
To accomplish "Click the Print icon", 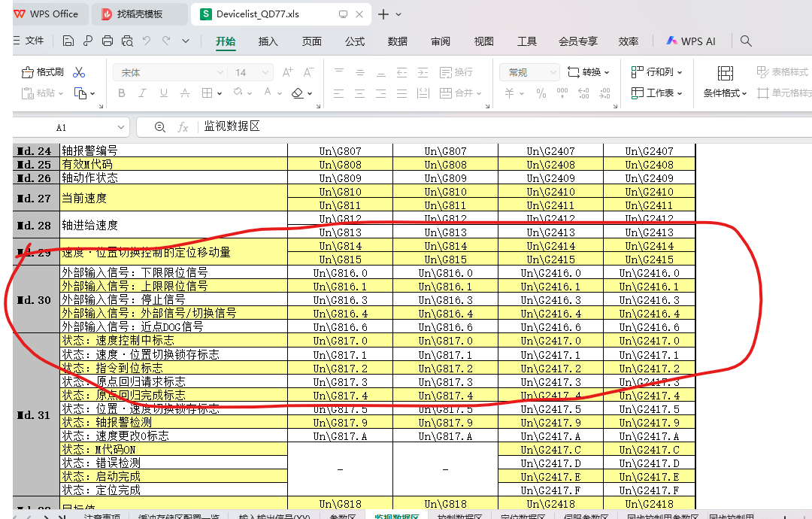I will 108,41.
